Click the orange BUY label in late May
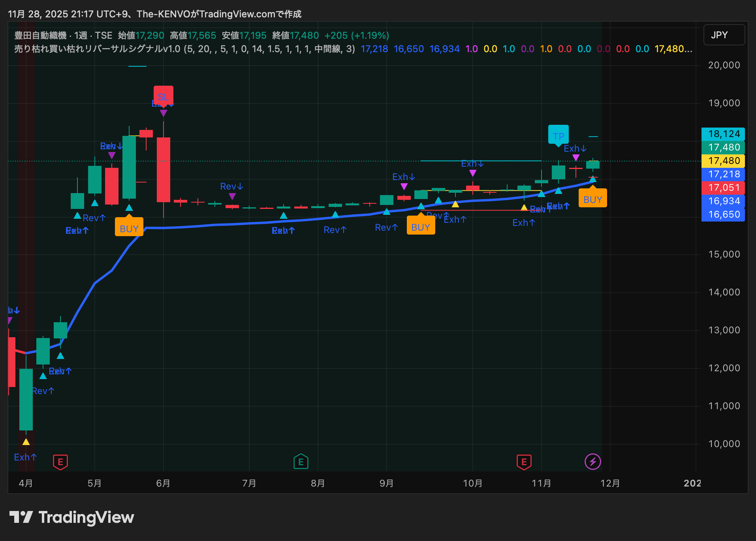The image size is (756, 541). pos(129,228)
